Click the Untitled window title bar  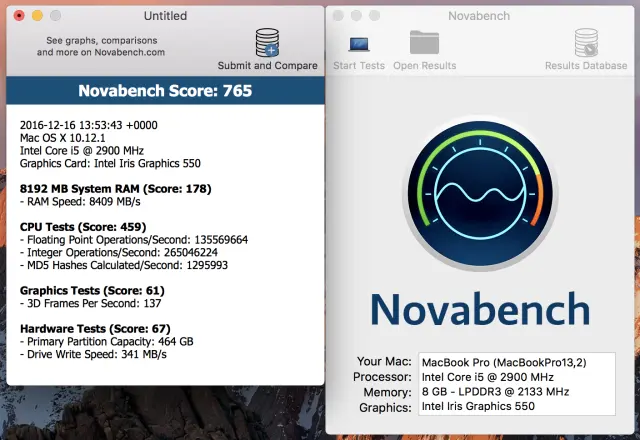tap(165, 16)
